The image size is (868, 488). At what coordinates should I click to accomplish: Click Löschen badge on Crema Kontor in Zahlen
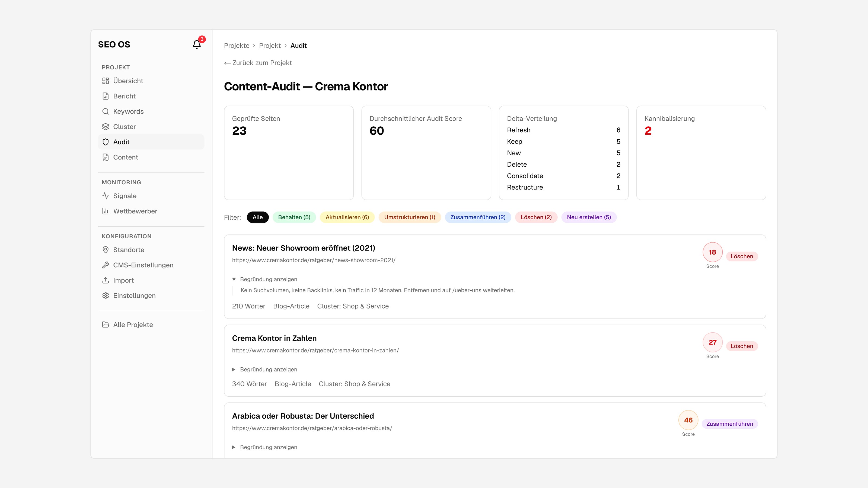[x=742, y=346]
